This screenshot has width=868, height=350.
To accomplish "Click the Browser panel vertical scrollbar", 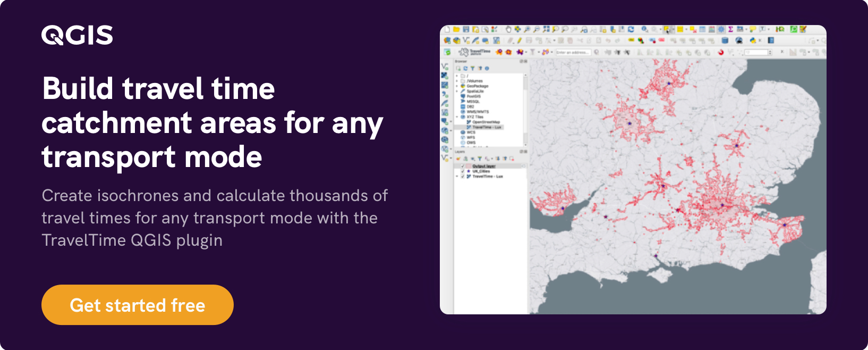I will 525,110.
